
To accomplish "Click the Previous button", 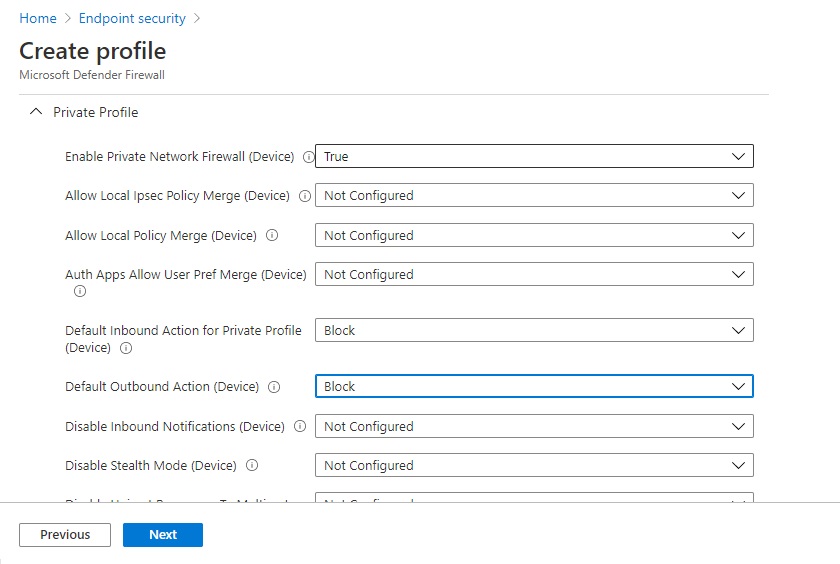I will 65,535.
